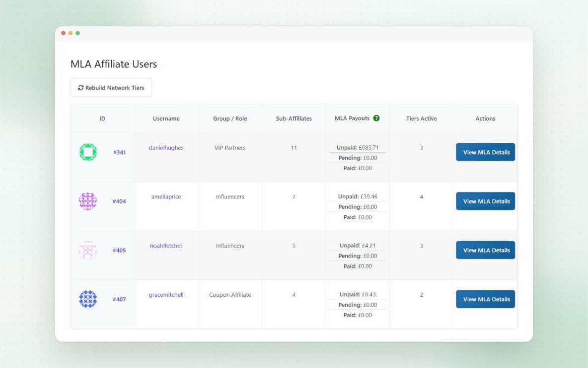Click the Username column header

point(166,118)
